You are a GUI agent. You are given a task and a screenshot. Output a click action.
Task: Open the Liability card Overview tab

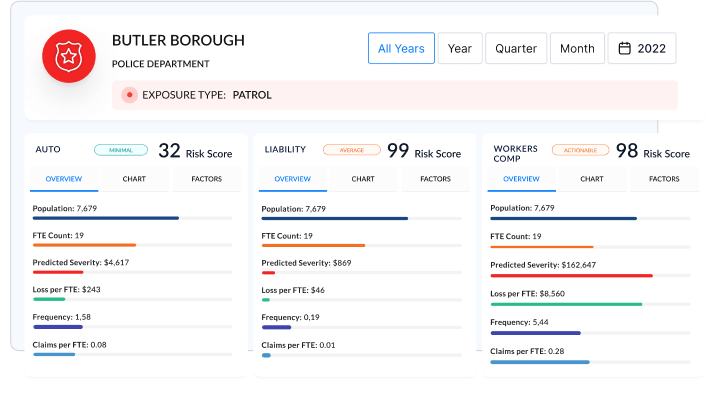tap(292, 179)
